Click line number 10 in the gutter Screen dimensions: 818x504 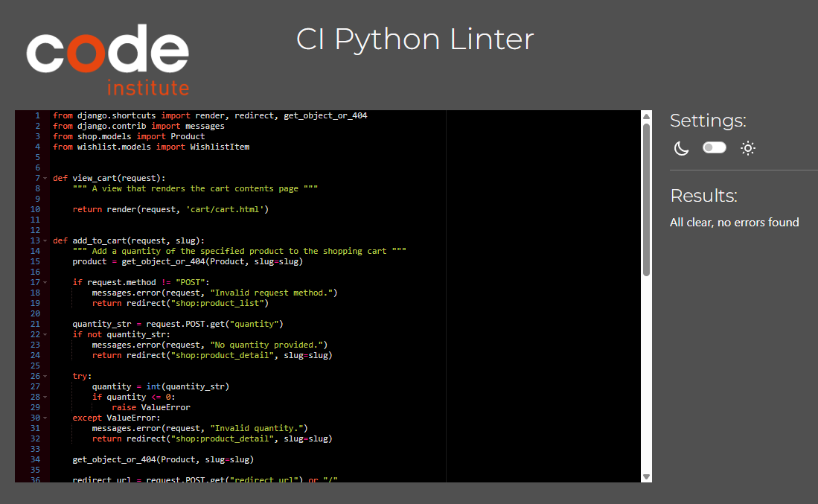point(35,209)
